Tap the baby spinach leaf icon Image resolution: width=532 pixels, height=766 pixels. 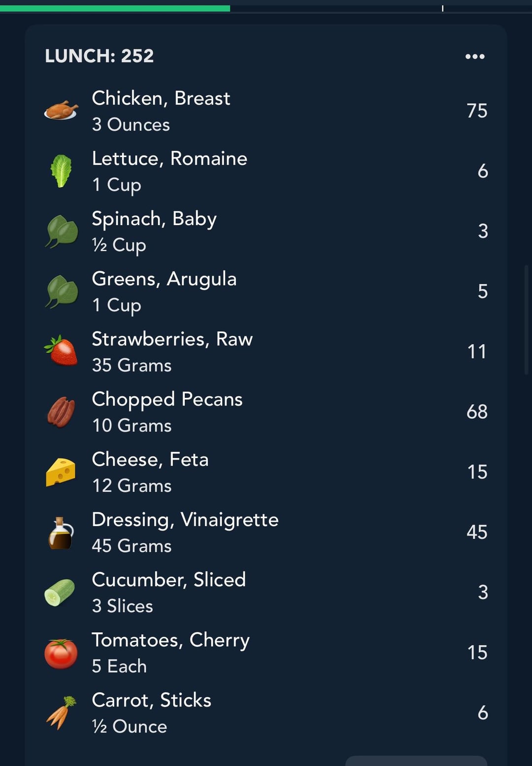[x=62, y=231]
